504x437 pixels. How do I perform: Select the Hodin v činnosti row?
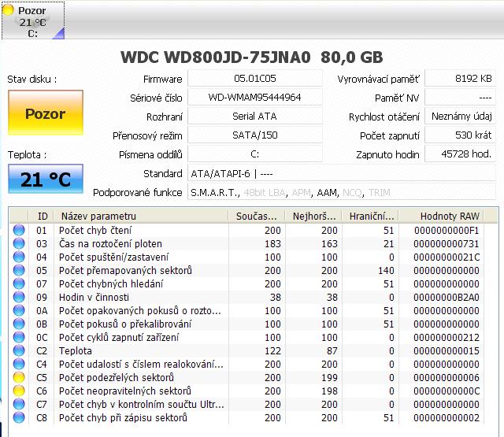tap(246, 297)
